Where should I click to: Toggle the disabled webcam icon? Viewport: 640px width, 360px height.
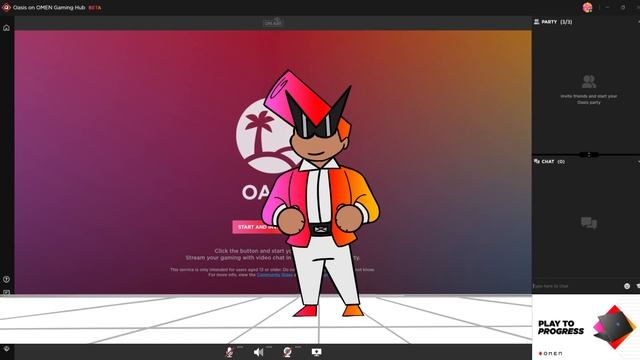[x=287, y=352]
